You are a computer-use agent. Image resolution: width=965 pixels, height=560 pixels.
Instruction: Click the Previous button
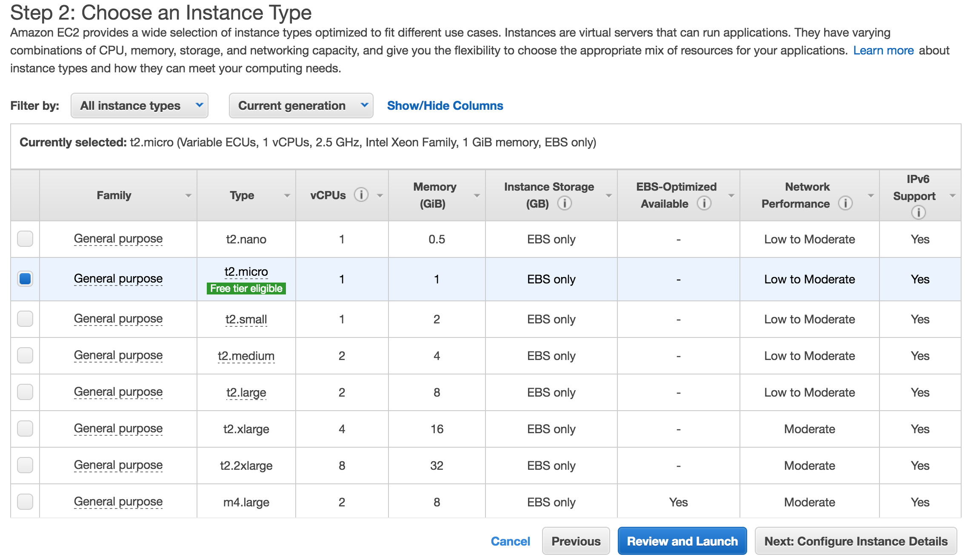click(576, 541)
